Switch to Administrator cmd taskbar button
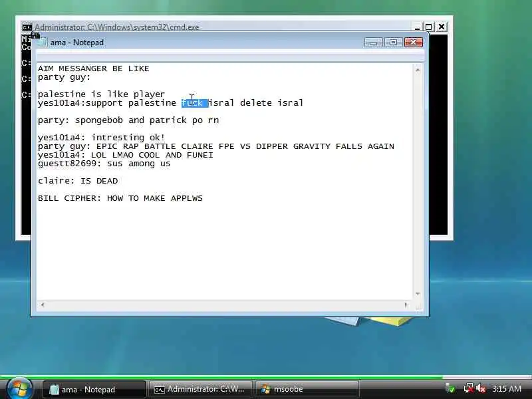This screenshot has height=399, width=532. click(x=201, y=390)
